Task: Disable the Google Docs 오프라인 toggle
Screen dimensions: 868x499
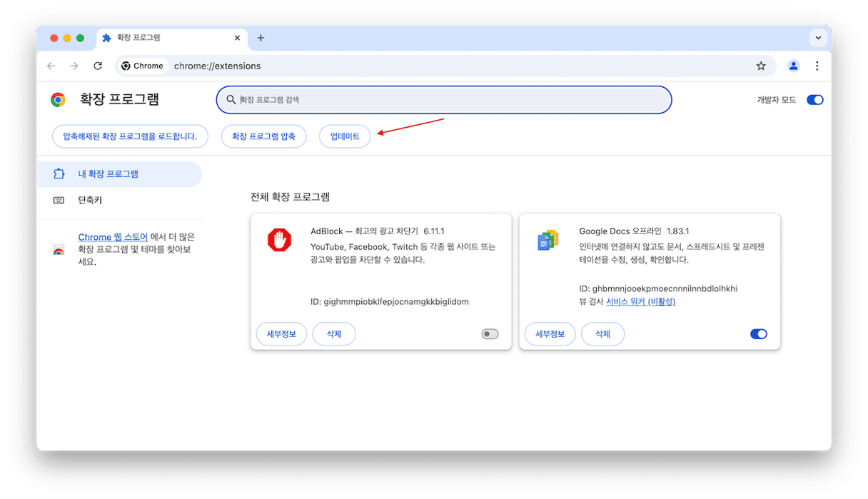Action: point(758,334)
